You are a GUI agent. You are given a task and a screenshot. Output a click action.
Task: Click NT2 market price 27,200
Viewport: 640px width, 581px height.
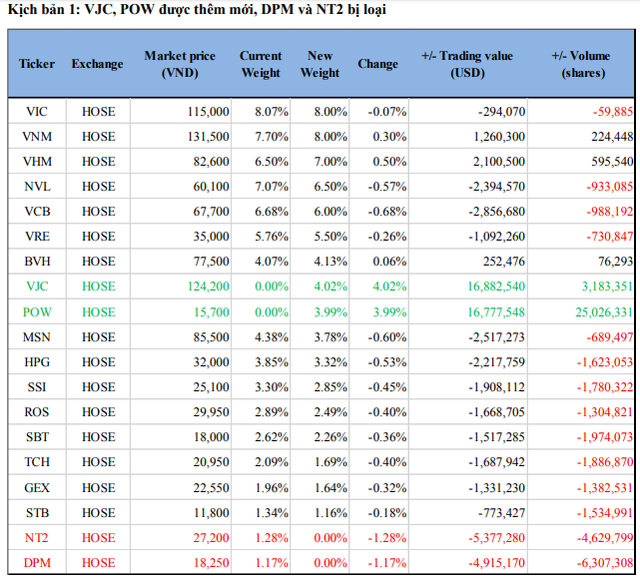[x=211, y=538]
